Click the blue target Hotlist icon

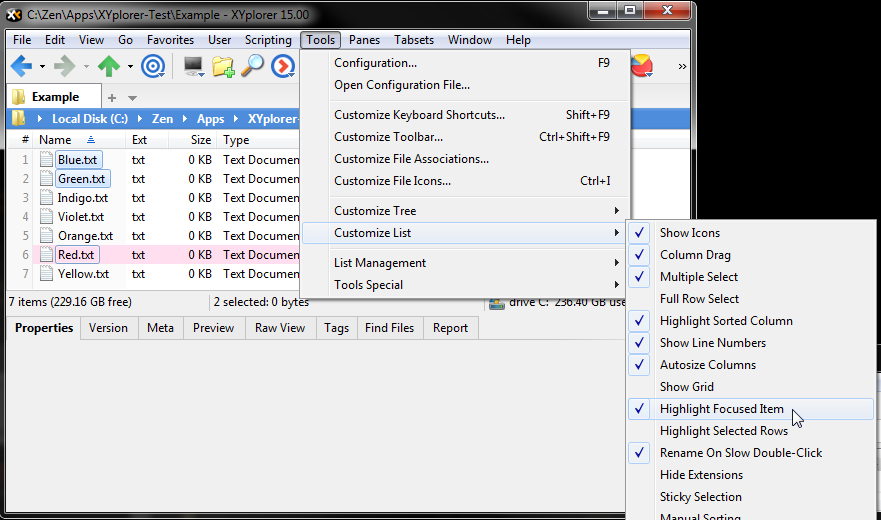[x=153, y=67]
